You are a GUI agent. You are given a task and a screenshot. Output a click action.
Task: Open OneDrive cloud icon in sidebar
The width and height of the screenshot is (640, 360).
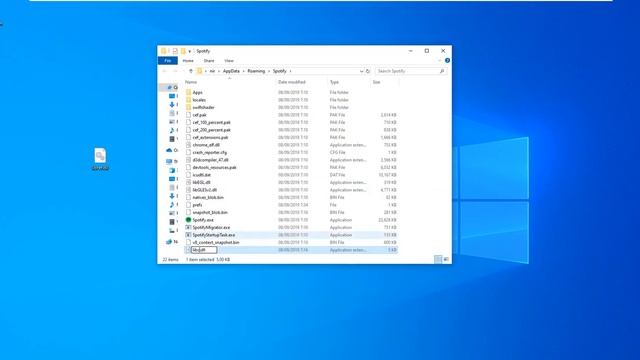coord(169,150)
